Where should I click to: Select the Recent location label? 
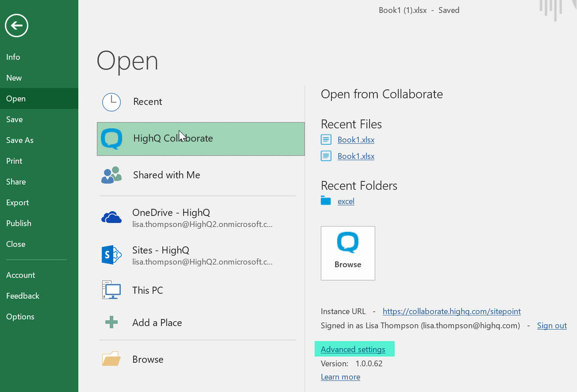tap(147, 102)
